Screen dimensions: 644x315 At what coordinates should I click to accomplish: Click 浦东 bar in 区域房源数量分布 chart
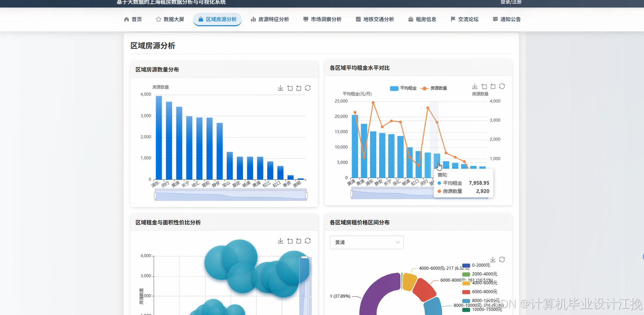click(159, 138)
